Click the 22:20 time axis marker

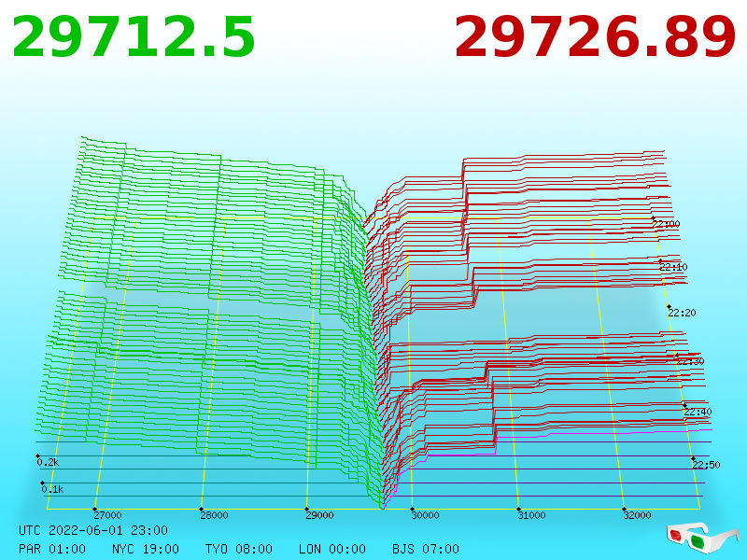coord(683,313)
